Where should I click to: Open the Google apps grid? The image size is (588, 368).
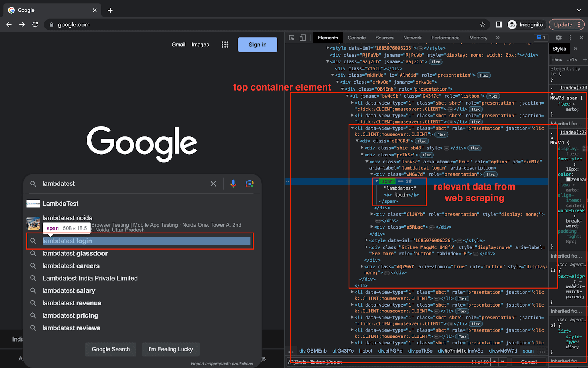pyautogui.click(x=225, y=45)
